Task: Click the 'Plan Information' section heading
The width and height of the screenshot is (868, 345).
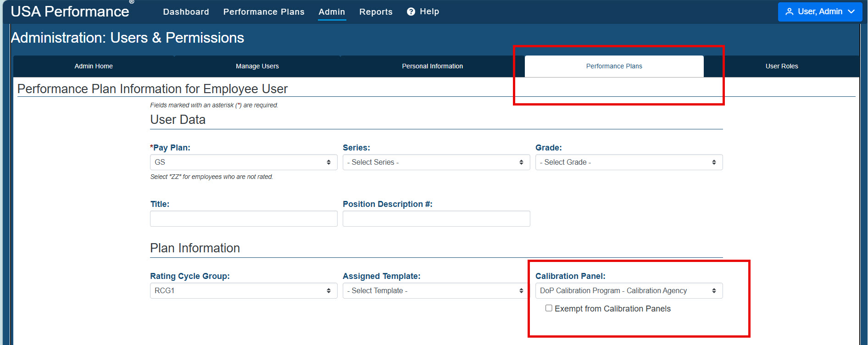Action: 195,248
